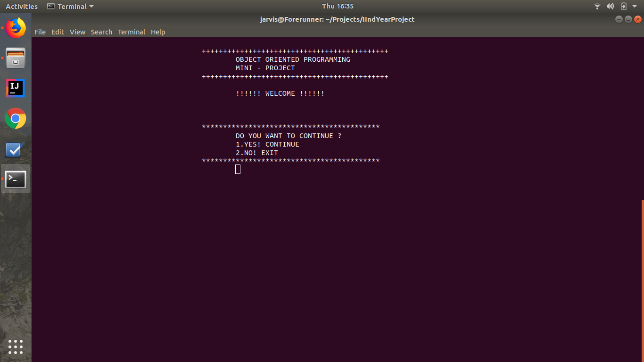This screenshot has height=362, width=644.
Task: Open the Terminal menu in menubar
Action: point(132,32)
